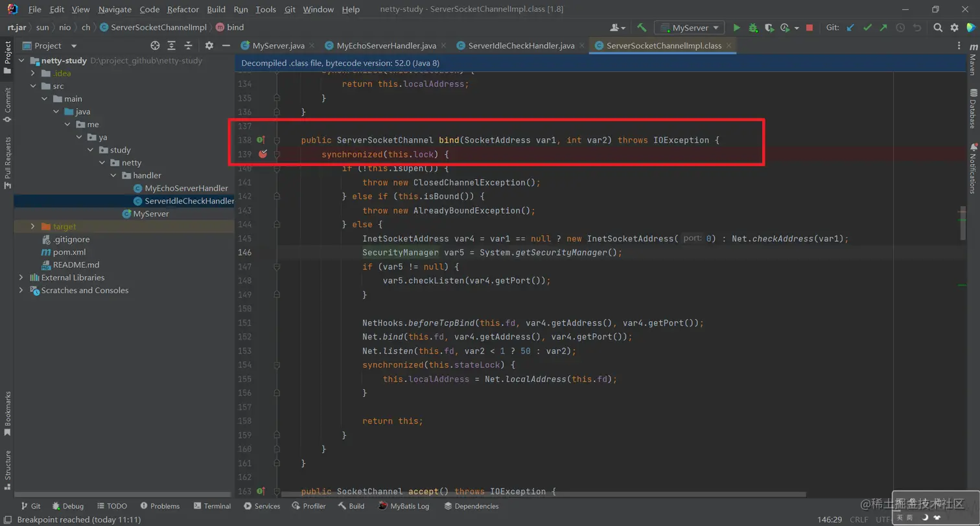Commit changes via Git checkmark icon
This screenshot has height=526, width=980.
(867, 28)
